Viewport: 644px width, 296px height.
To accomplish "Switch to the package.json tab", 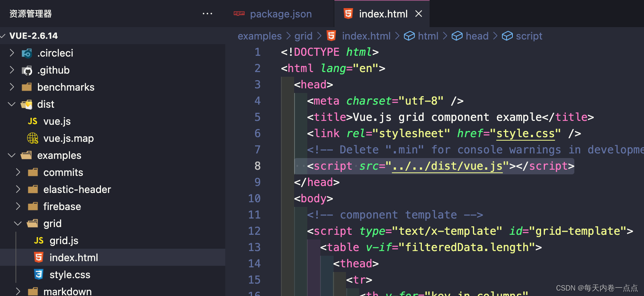I will [x=281, y=14].
